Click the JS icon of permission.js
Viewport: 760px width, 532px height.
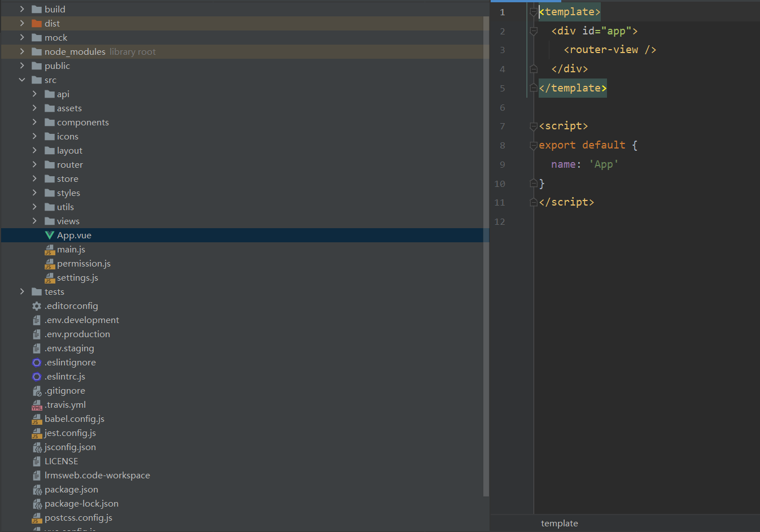pos(49,264)
